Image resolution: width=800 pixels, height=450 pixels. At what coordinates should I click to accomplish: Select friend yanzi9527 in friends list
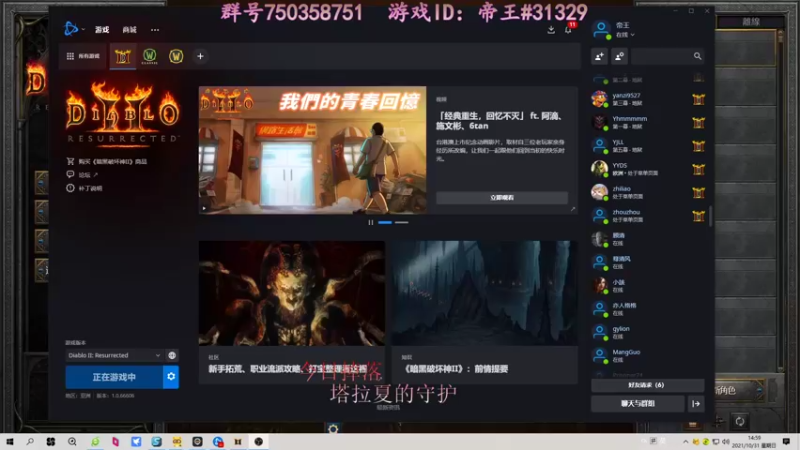[648, 99]
